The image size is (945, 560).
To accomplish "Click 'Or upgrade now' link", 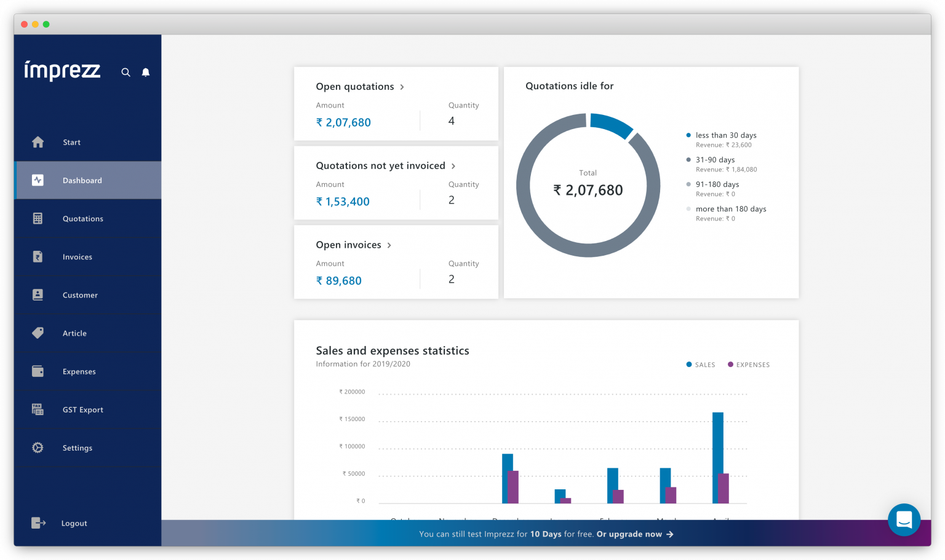I will click(x=634, y=534).
